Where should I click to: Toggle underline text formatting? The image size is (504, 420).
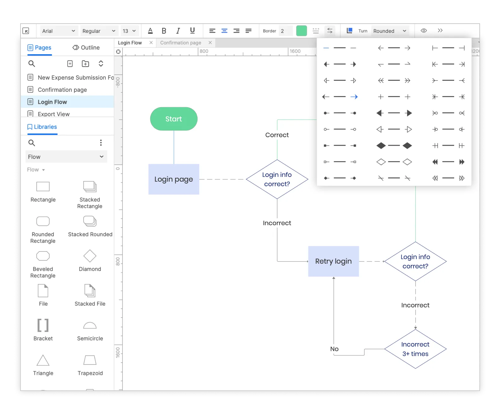(192, 31)
